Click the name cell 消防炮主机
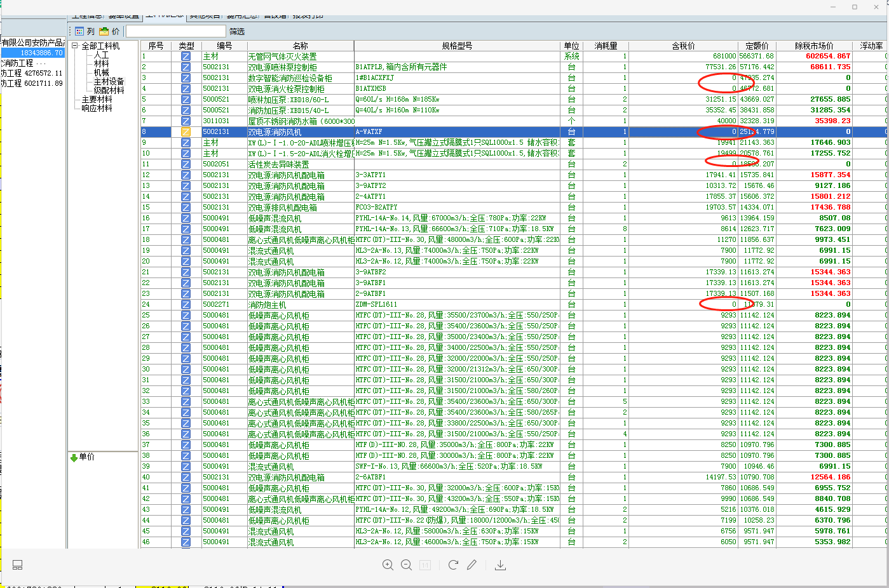This screenshot has height=588, width=889. [x=301, y=305]
